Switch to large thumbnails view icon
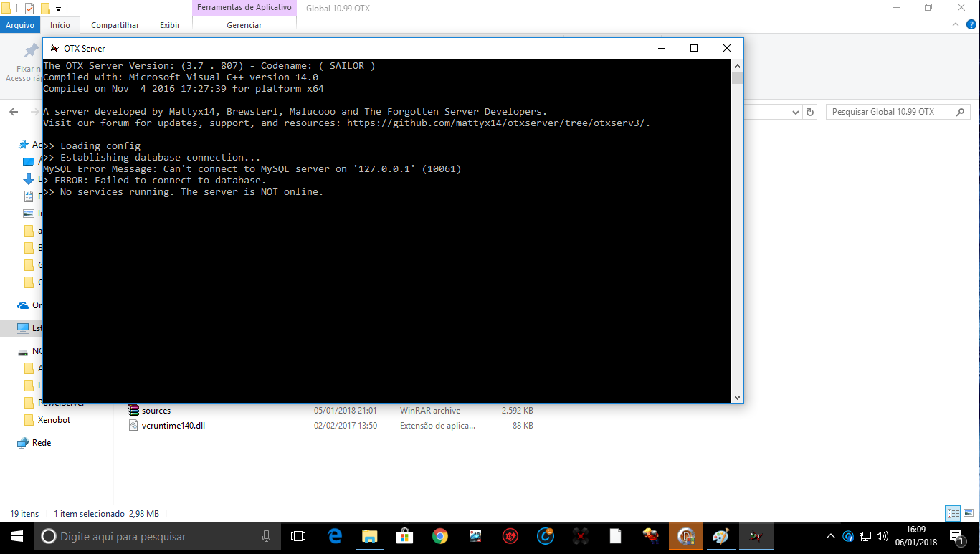Screen dimensions: 980x554 (x=968, y=513)
